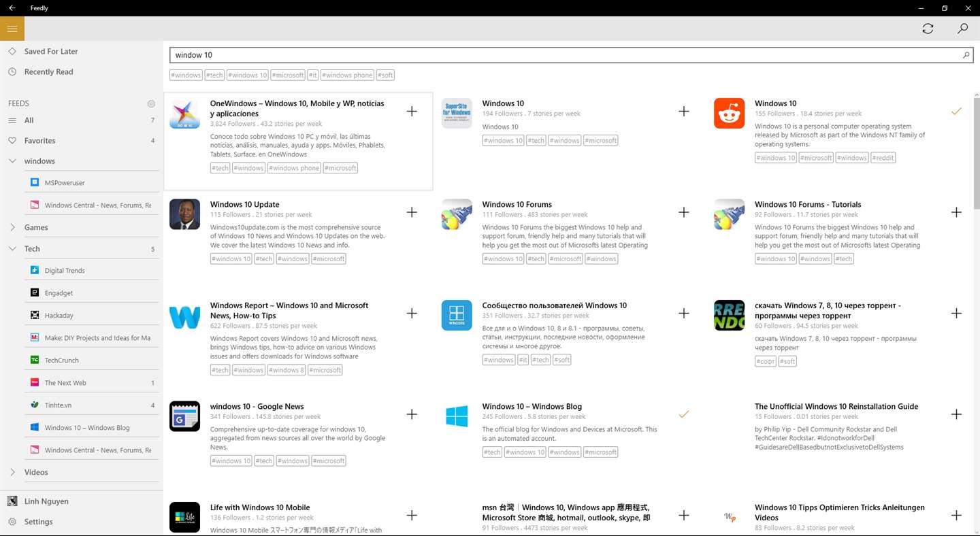This screenshot has height=536, width=980.
Task: Unfollow Reddit Windows 10 feed checkmark
Action: [x=956, y=111]
